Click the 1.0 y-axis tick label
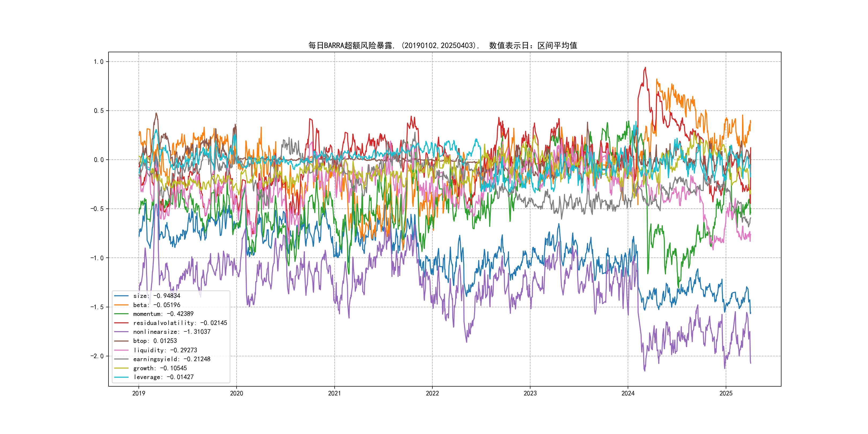 98,62
